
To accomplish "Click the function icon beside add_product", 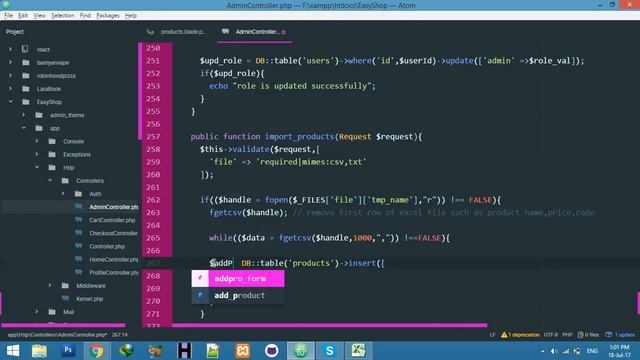I will click(200, 295).
